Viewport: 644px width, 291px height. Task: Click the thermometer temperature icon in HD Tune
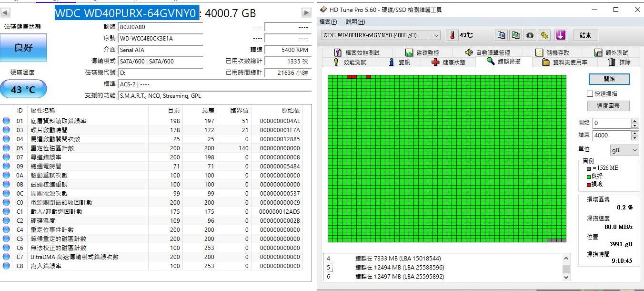coord(452,35)
